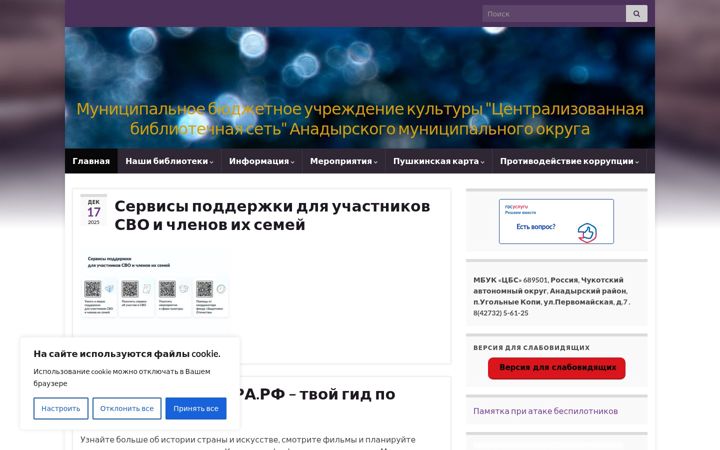
Task: Click the Версия для слабовидящих red button
Action: 557,368
